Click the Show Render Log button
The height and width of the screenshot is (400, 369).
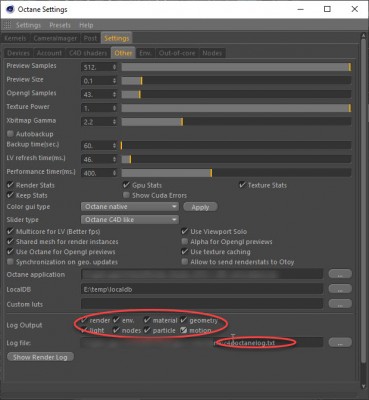coord(40,357)
